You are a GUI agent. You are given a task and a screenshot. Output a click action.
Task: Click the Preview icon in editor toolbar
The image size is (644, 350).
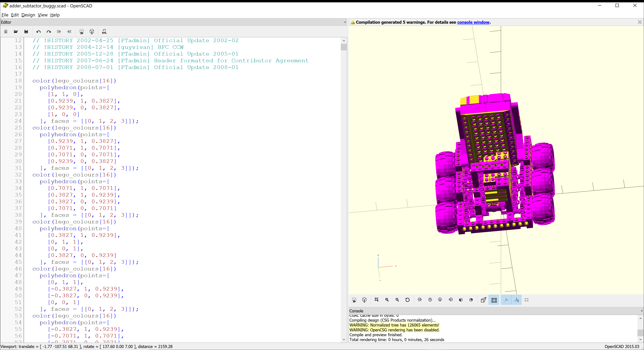(81, 32)
